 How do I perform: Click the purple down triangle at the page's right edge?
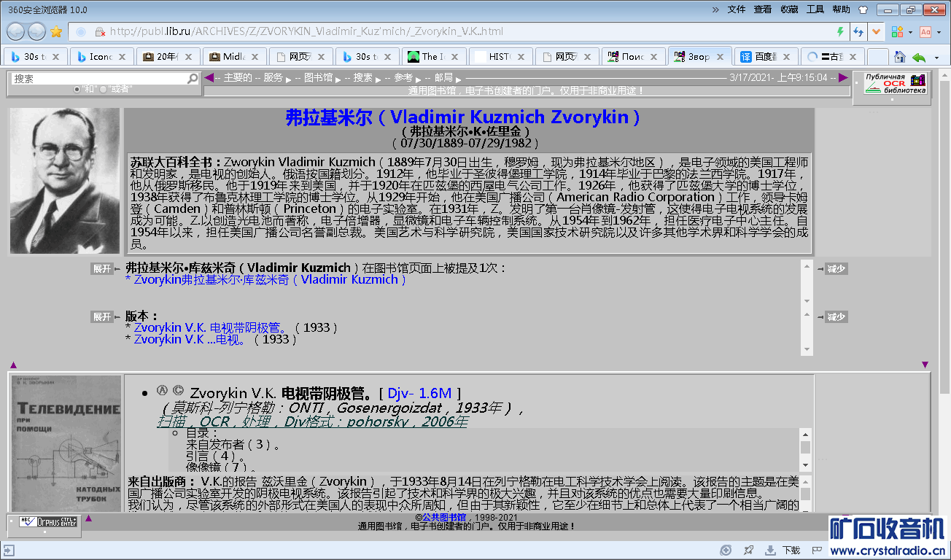[x=925, y=365]
